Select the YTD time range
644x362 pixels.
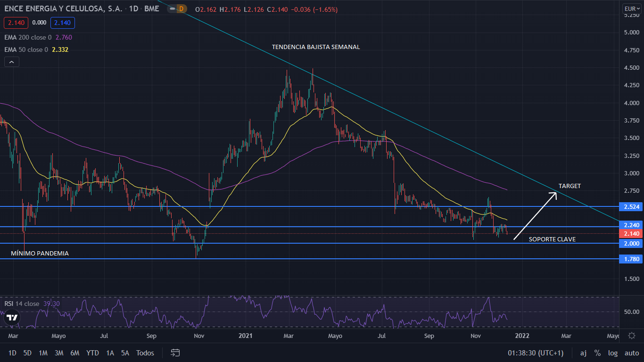click(x=93, y=353)
